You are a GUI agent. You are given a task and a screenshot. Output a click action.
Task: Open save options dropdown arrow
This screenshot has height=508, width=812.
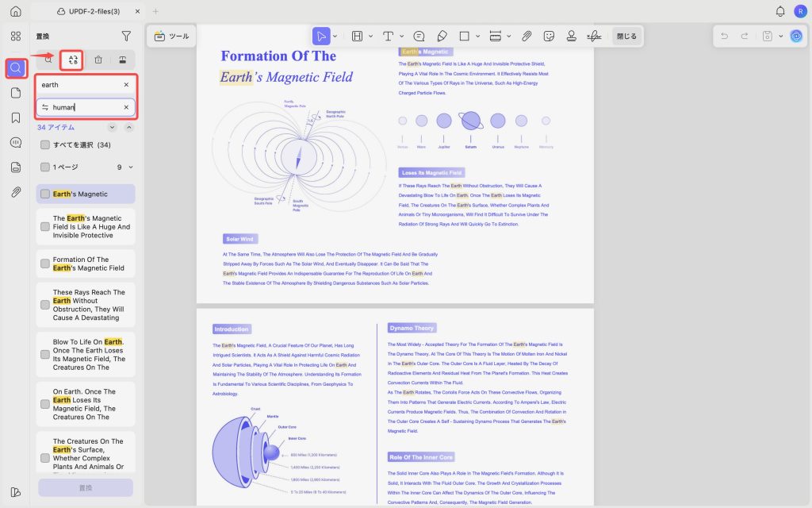780,36
